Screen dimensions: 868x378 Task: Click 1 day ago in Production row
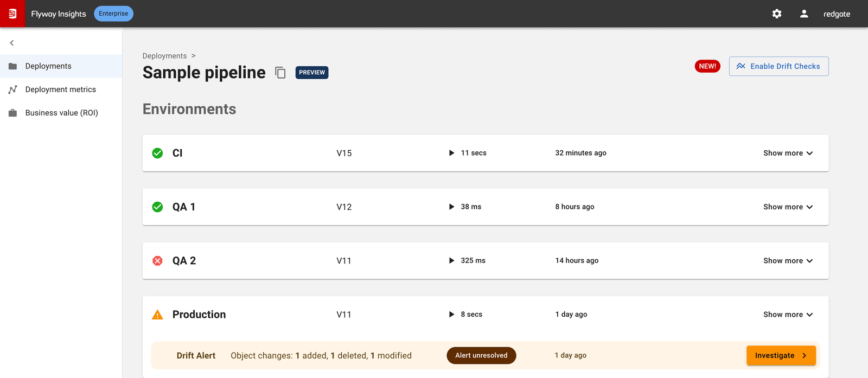(571, 315)
